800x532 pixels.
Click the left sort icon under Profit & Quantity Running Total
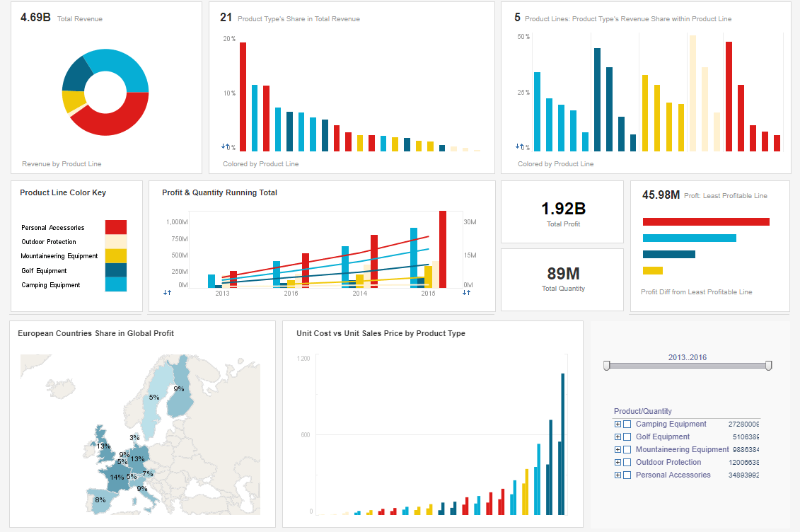pyautogui.click(x=168, y=291)
